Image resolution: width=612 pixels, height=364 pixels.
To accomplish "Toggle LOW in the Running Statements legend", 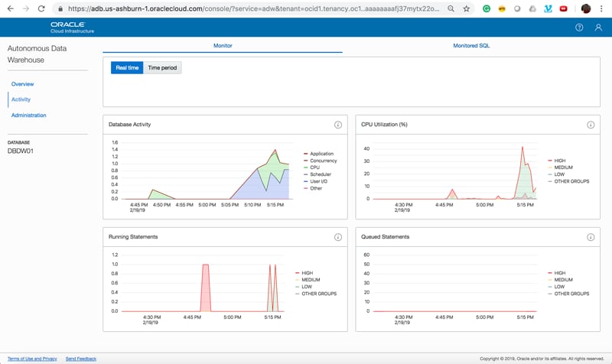I will [x=304, y=287].
